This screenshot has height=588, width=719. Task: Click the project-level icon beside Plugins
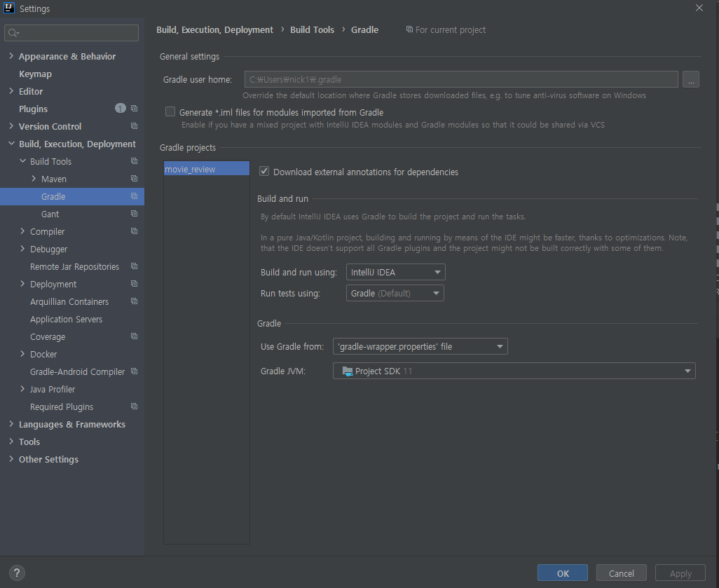tap(134, 108)
